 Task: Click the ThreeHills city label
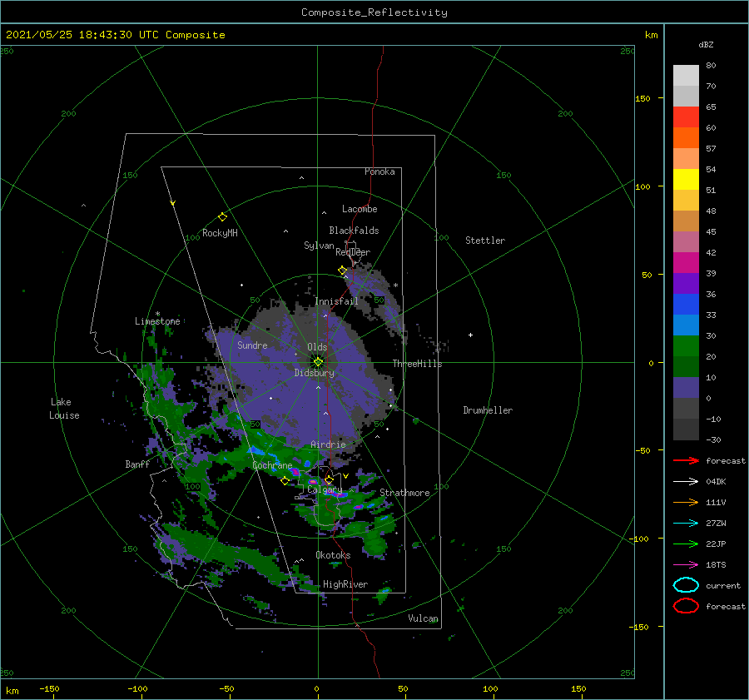click(417, 364)
